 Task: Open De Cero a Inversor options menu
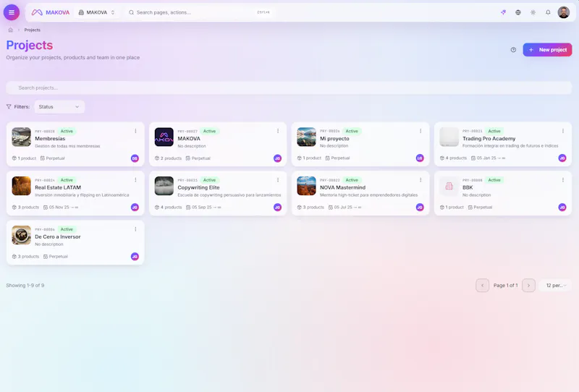click(135, 229)
